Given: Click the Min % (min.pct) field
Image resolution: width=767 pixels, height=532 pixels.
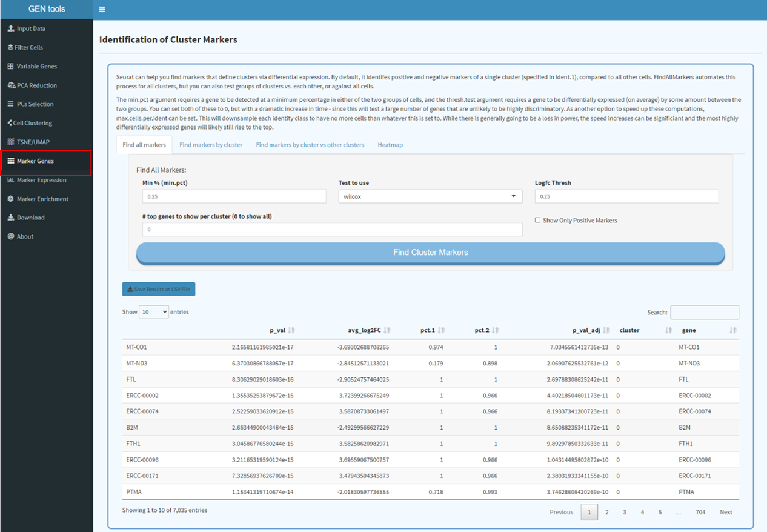Looking at the screenshot, I should pyautogui.click(x=234, y=196).
